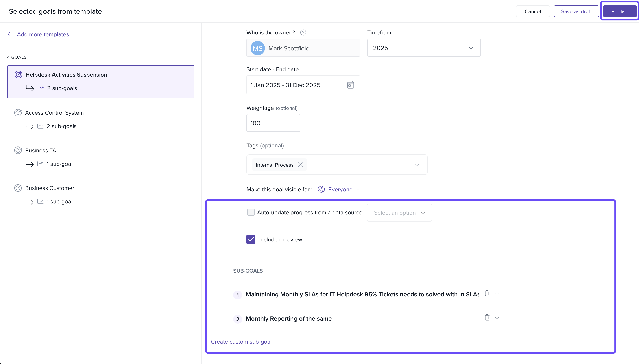This screenshot has width=639, height=364.
Task: Remove the Internal Process tag
Action: point(300,165)
